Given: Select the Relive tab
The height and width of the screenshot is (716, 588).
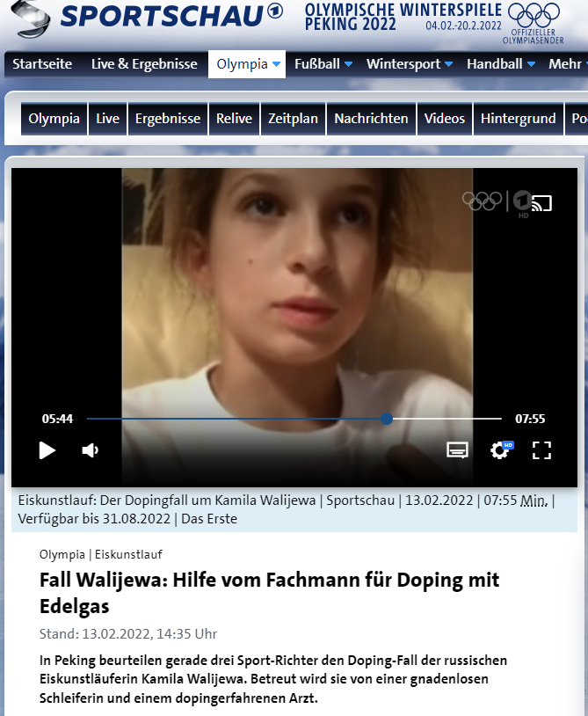Looking at the screenshot, I should pyautogui.click(x=234, y=119).
